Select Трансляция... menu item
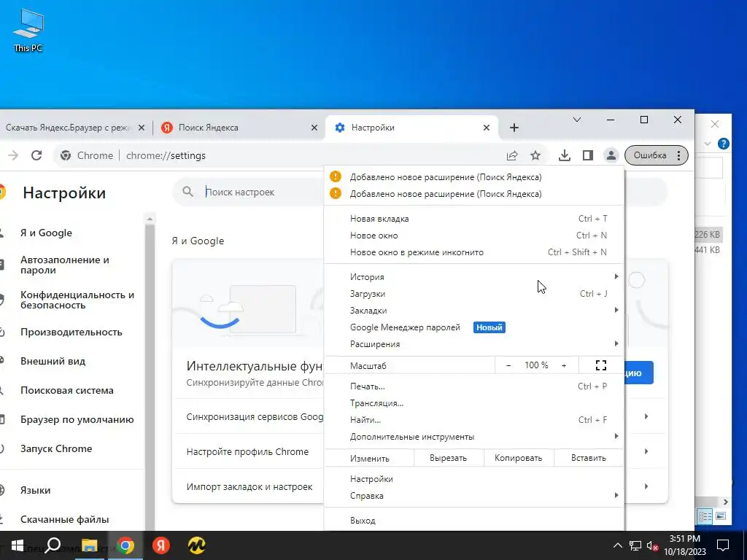The width and height of the screenshot is (747, 560). pyautogui.click(x=474, y=402)
